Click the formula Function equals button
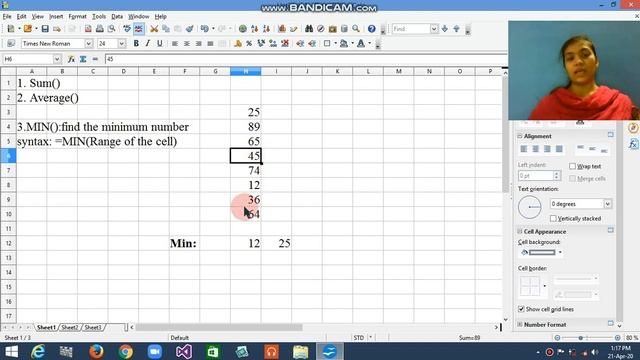This screenshot has height=360, width=640. [95, 59]
